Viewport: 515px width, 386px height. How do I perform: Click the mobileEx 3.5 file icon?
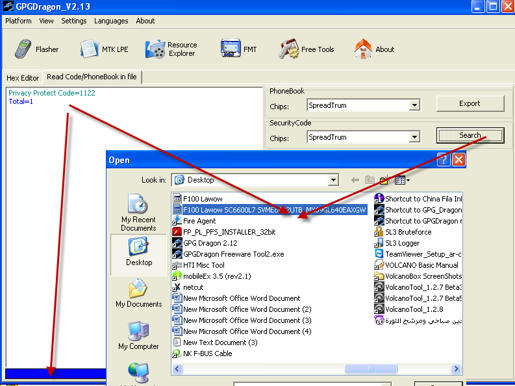tap(177, 276)
